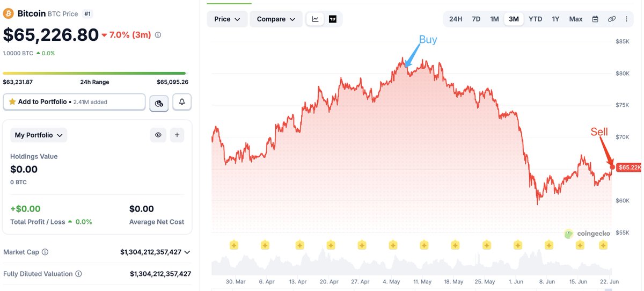Expand the Market Cap value chevron

[187, 252]
